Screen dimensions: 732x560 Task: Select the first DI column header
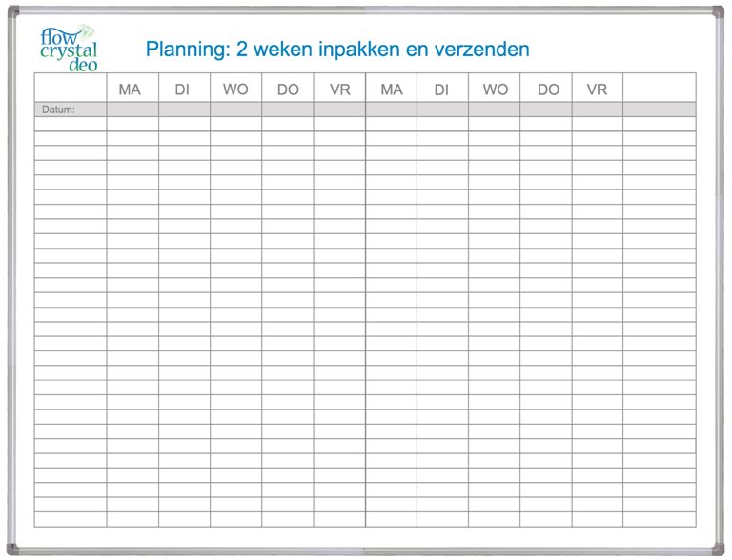(x=182, y=90)
